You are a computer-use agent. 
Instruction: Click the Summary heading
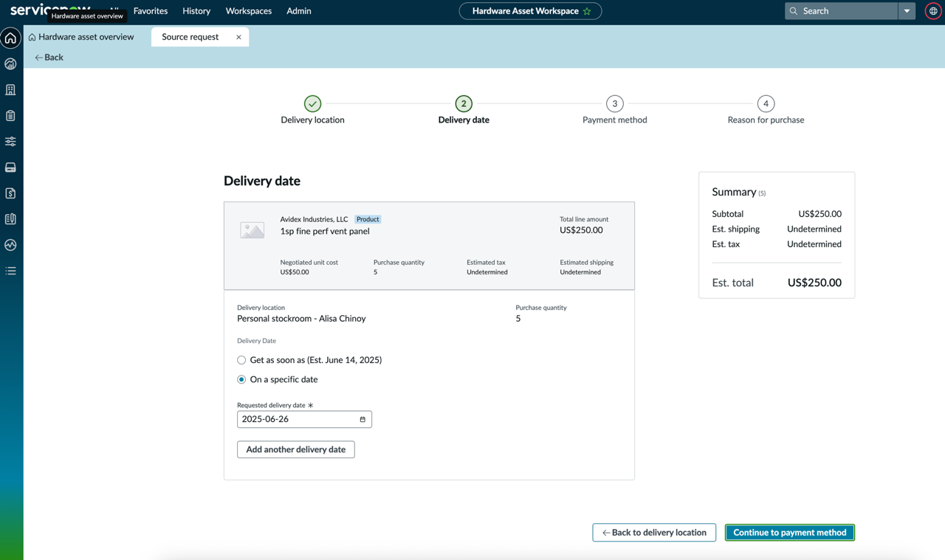734,192
